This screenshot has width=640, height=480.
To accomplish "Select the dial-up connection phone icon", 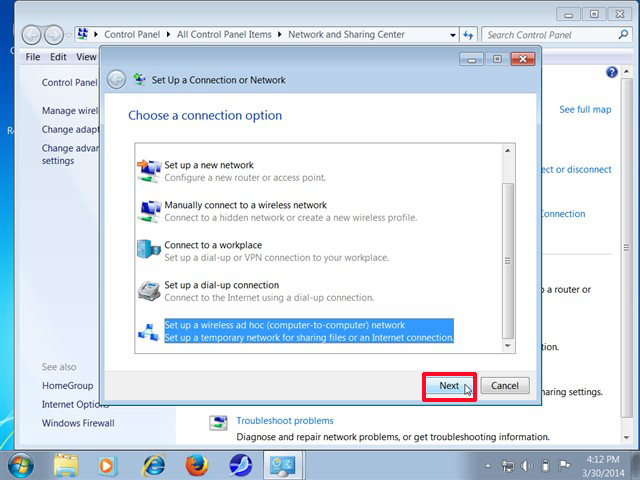I will pos(149,291).
